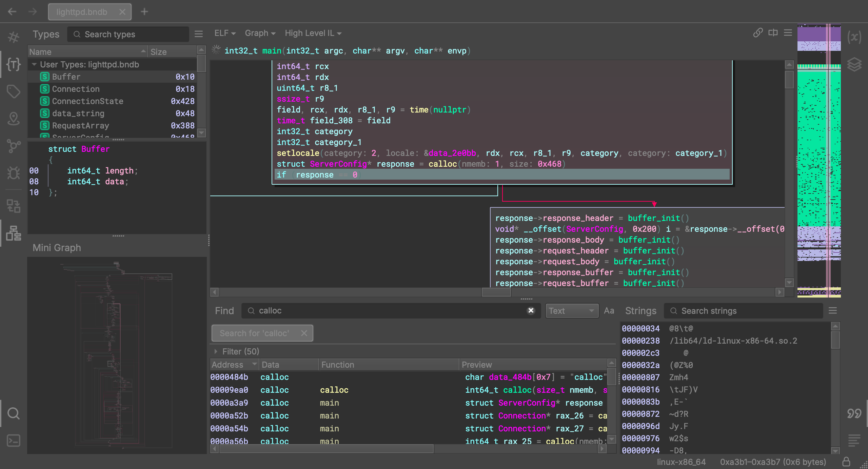The width and height of the screenshot is (868, 469).
Task: Collapse User Types: lighttpd.bndb tree node
Action: click(34, 64)
